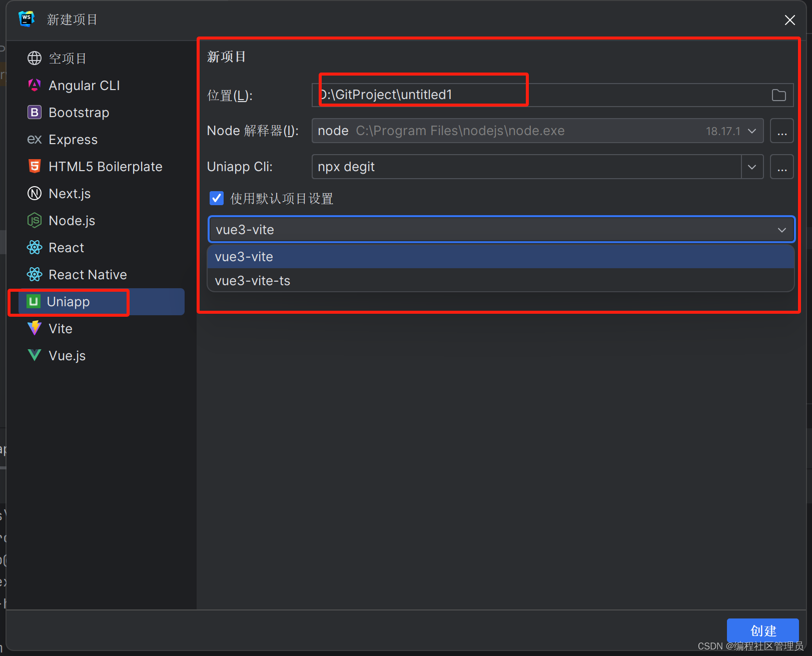This screenshot has width=812, height=656.
Task: Choose the Vite project template
Action: tap(60, 328)
